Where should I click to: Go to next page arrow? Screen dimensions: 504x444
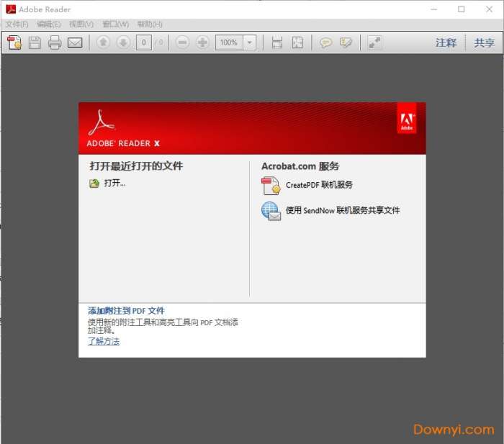(x=123, y=42)
